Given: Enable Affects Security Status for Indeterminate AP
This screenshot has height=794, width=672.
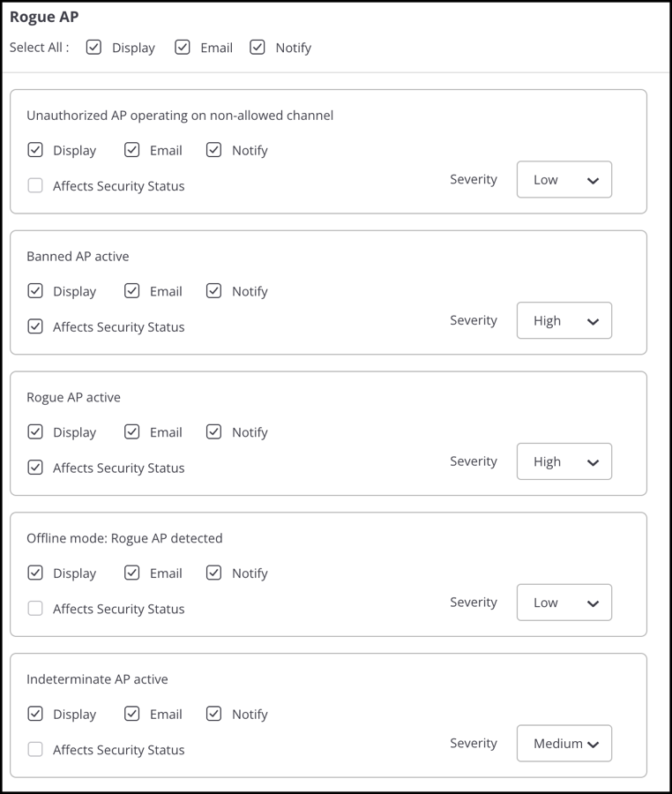Looking at the screenshot, I should (x=35, y=749).
